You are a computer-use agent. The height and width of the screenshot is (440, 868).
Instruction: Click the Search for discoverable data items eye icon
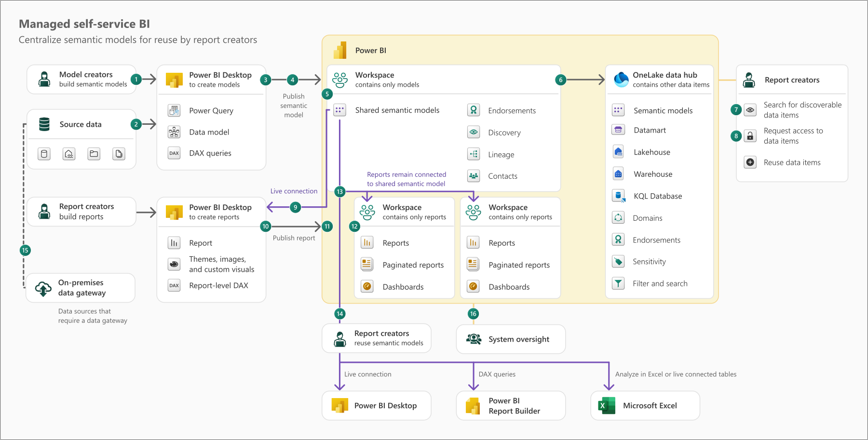coord(750,110)
